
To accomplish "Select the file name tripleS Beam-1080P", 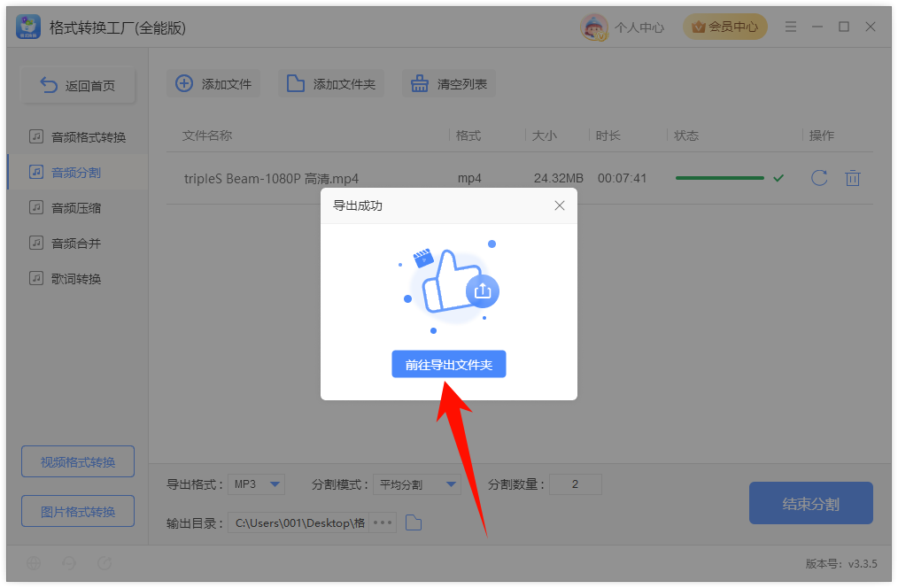I will coord(271,179).
